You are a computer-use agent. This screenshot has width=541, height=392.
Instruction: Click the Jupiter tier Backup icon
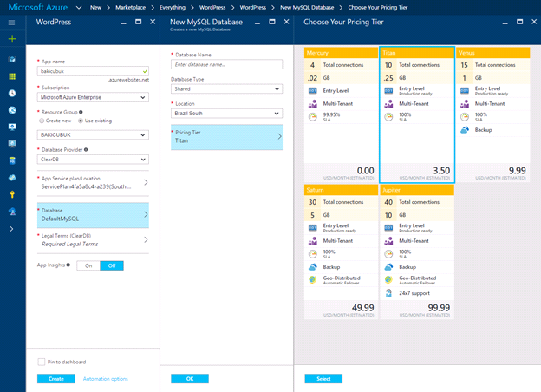point(388,267)
